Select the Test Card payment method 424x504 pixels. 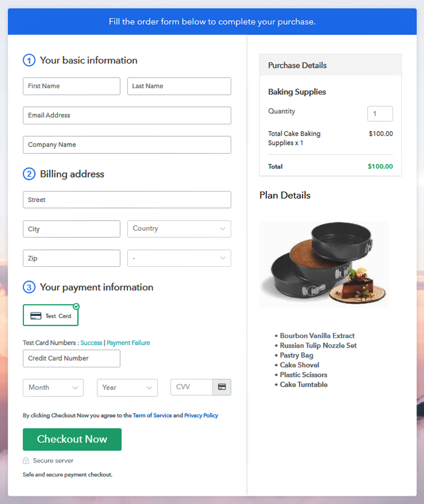(x=50, y=315)
